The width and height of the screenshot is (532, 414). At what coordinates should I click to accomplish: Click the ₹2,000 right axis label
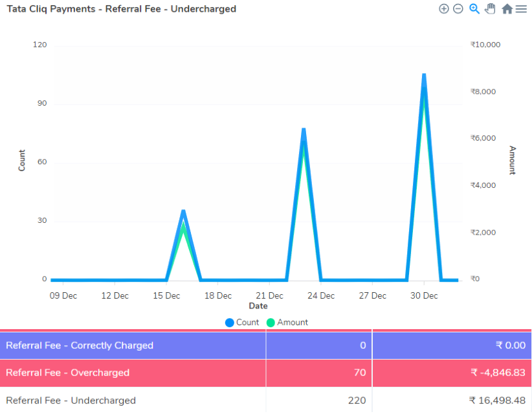pyautogui.click(x=483, y=233)
